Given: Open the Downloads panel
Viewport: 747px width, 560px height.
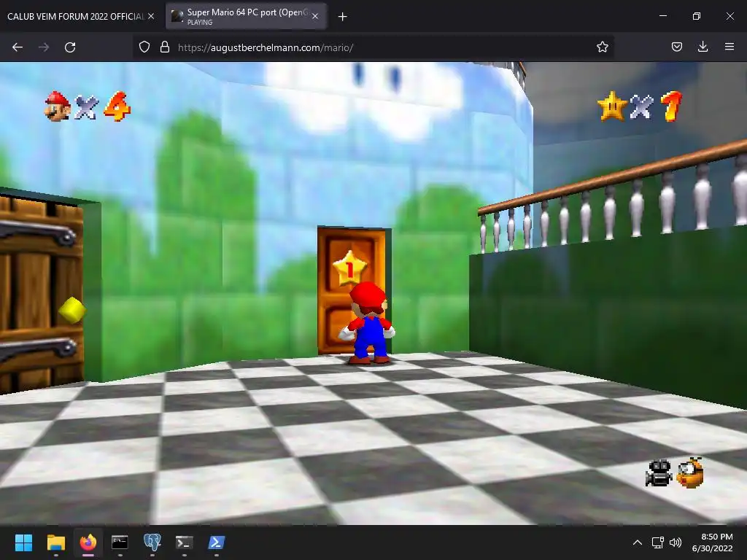Looking at the screenshot, I should click(703, 47).
